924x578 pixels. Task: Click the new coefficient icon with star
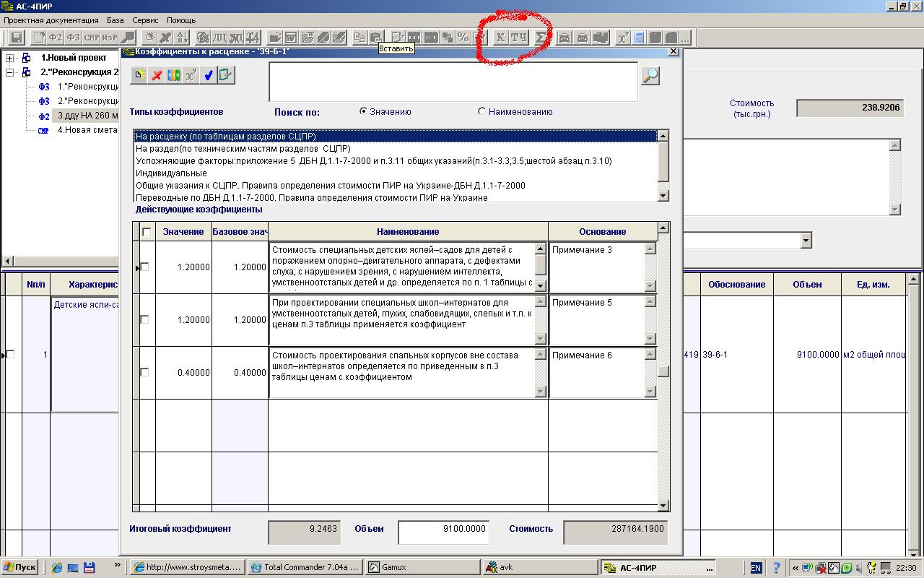[x=139, y=75]
